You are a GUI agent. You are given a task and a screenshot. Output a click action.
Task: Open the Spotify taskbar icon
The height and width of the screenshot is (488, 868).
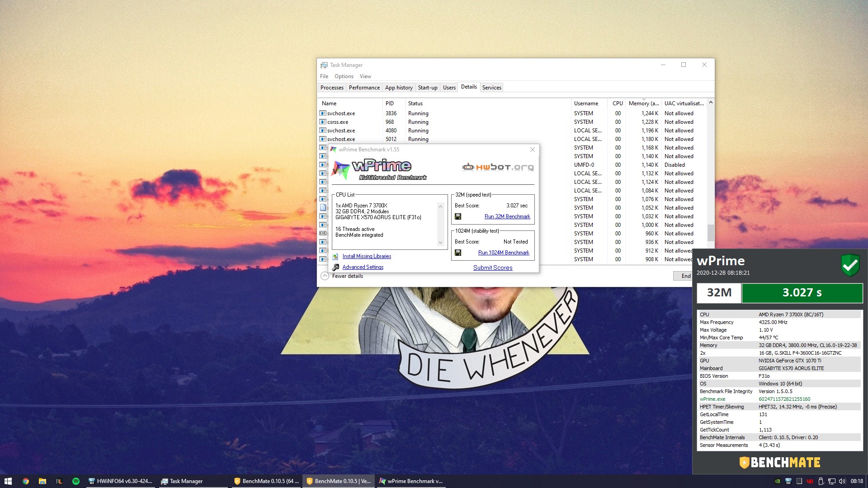pos(76,481)
